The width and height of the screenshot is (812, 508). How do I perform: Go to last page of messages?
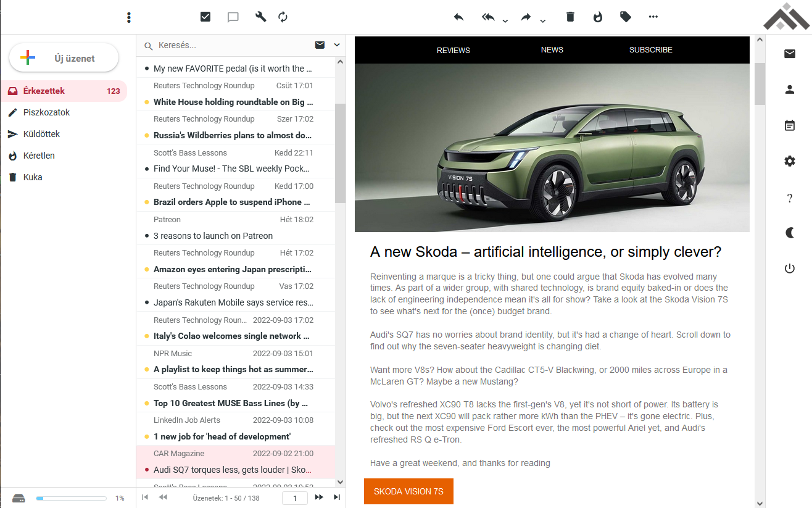[x=337, y=497]
